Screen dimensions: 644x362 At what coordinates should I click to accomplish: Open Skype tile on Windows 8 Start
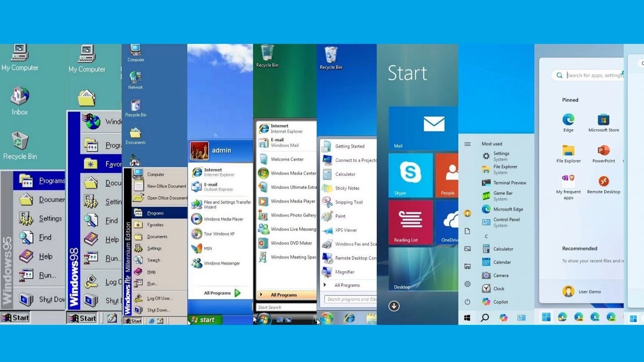pos(411,175)
